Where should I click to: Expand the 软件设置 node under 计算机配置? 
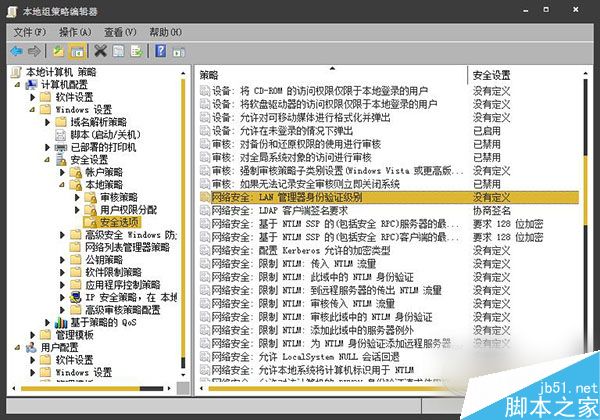pos(33,97)
